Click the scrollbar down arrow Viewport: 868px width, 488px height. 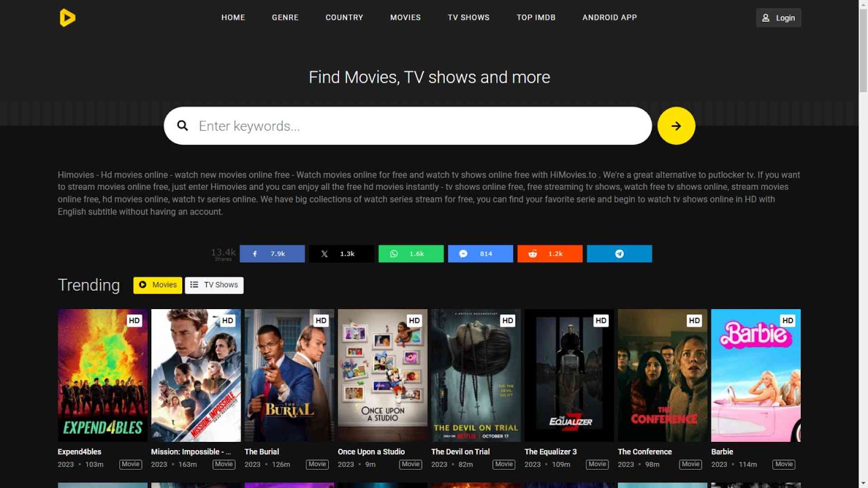click(x=863, y=483)
